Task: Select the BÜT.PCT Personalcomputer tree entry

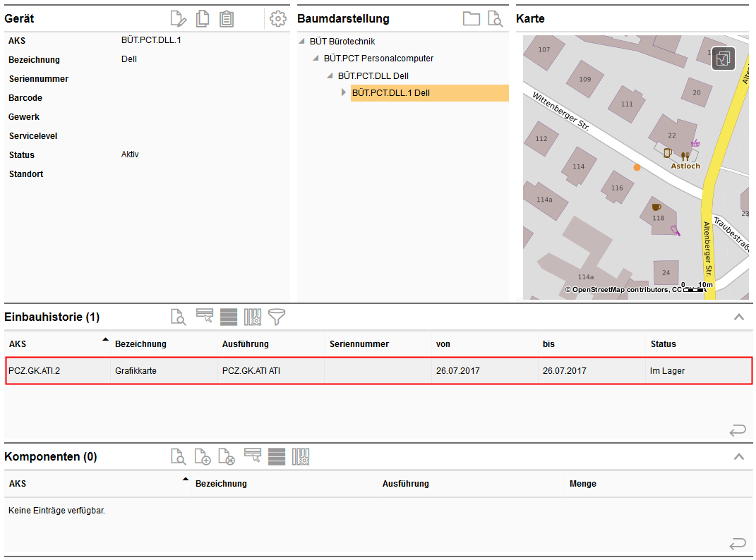Action: (378, 59)
